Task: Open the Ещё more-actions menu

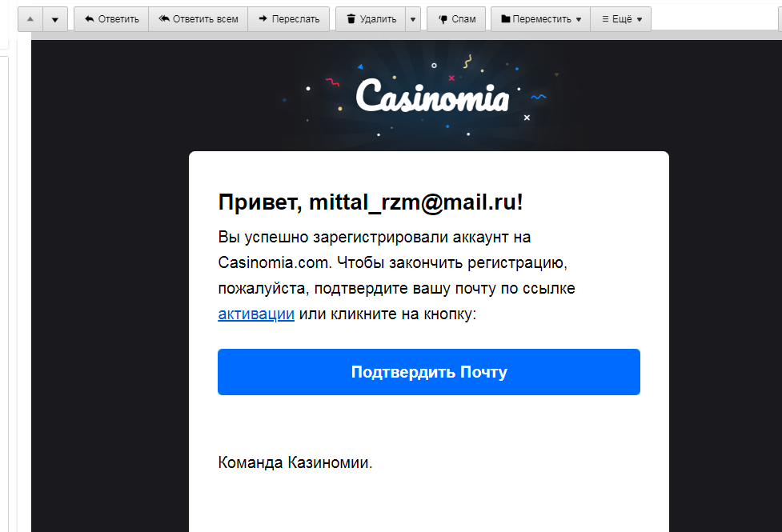Action: pyautogui.click(x=620, y=19)
